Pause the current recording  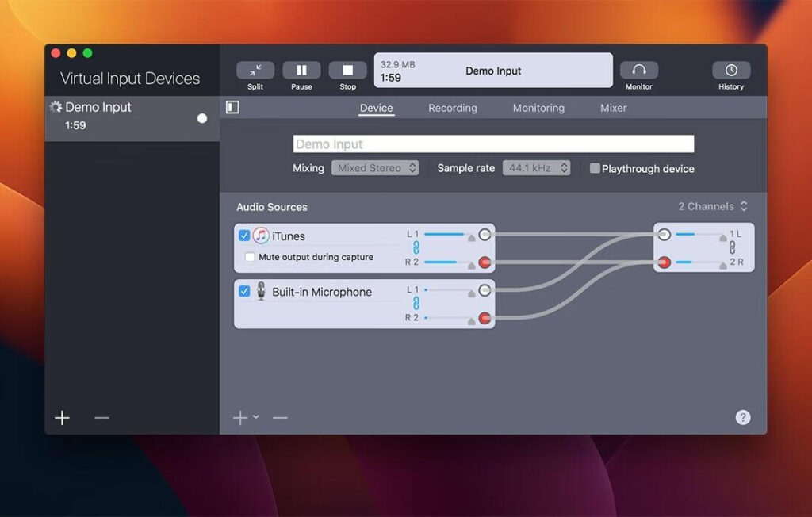[x=301, y=70]
